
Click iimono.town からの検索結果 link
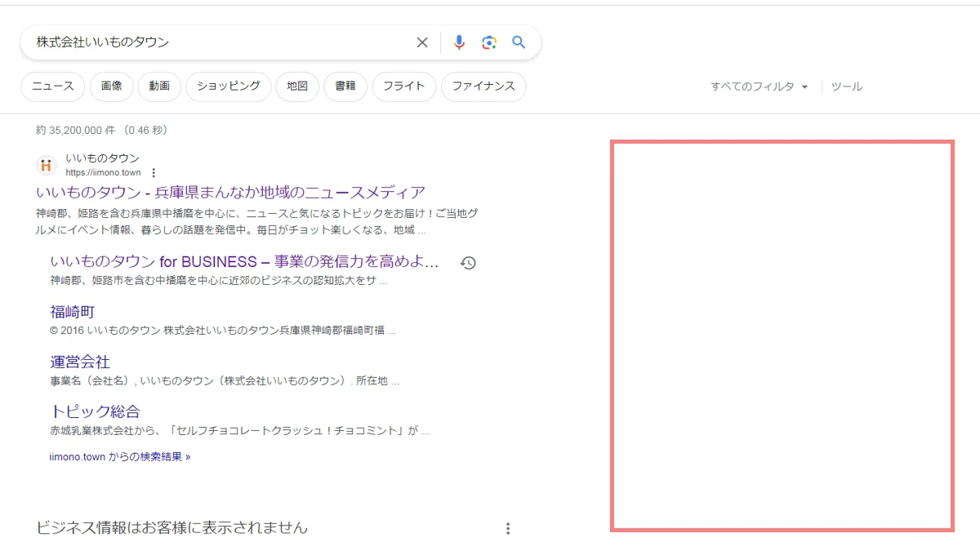click(x=120, y=457)
